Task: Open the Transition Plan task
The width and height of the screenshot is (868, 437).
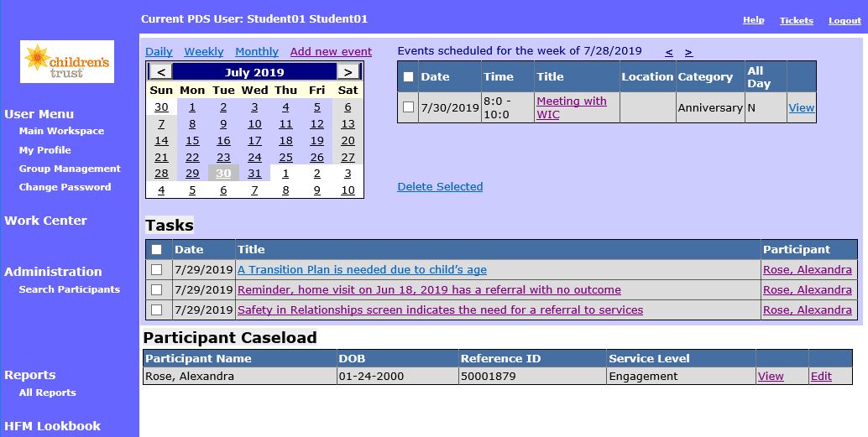Action: [x=362, y=270]
